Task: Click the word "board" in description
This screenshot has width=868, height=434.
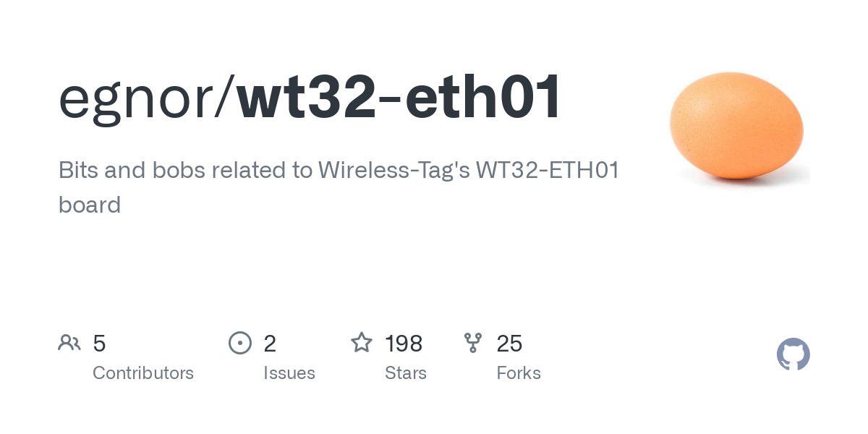Action: click(x=89, y=205)
